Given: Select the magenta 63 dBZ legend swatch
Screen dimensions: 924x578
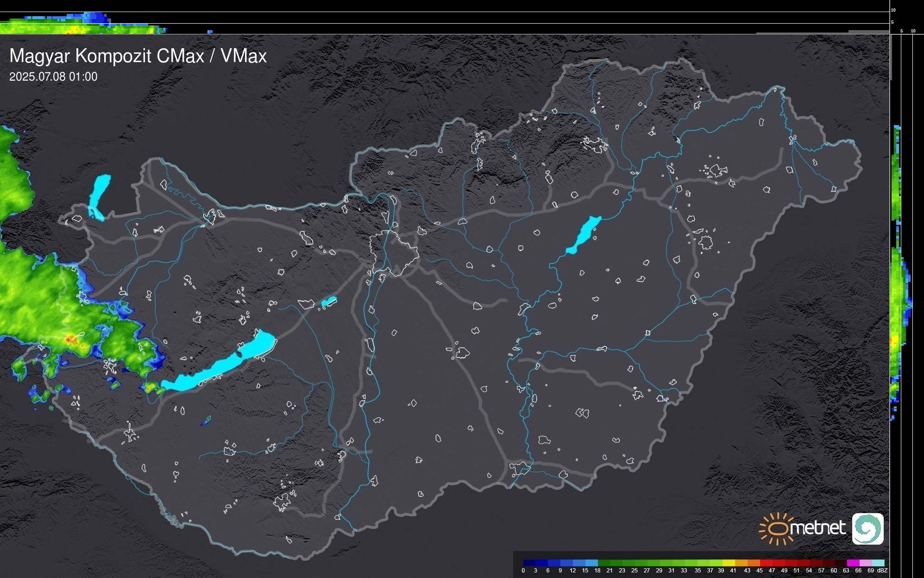Looking at the screenshot, I should (852, 563).
